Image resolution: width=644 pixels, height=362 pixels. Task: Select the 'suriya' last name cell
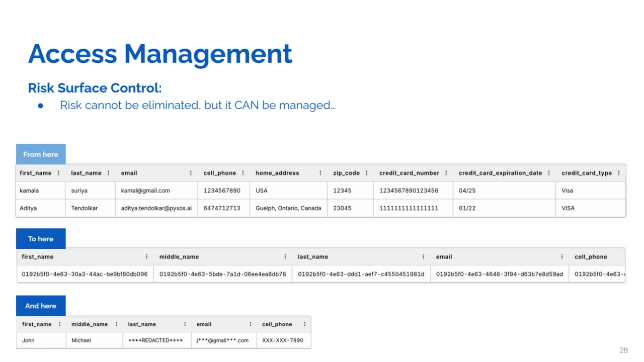click(91, 191)
